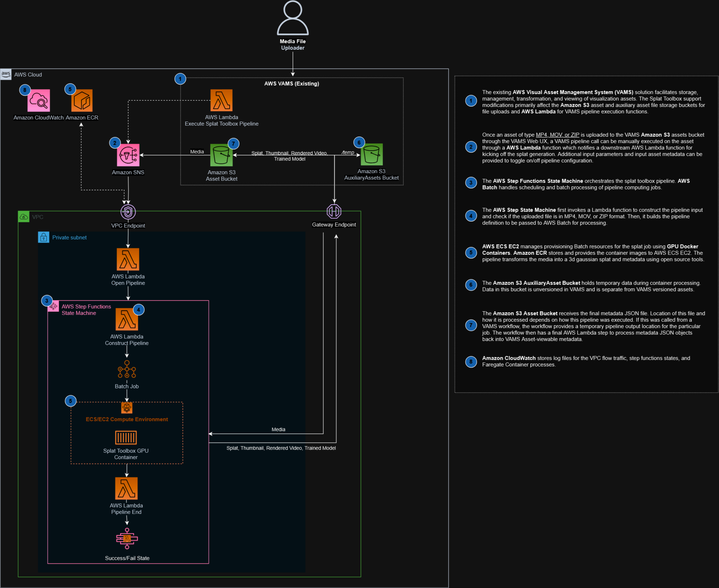Image resolution: width=719 pixels, height=588 pixels.
Task: Click the Media File Uploader user icon
Action: (293, 18)
